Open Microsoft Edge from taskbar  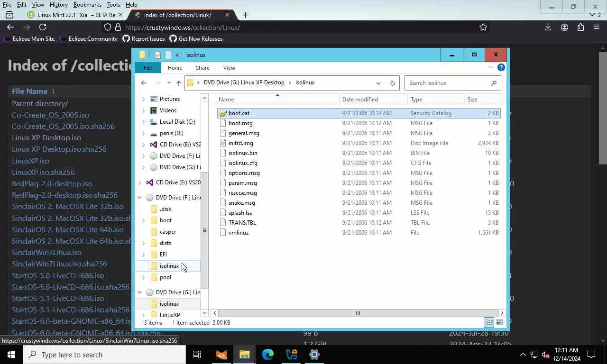coord(268,355)
